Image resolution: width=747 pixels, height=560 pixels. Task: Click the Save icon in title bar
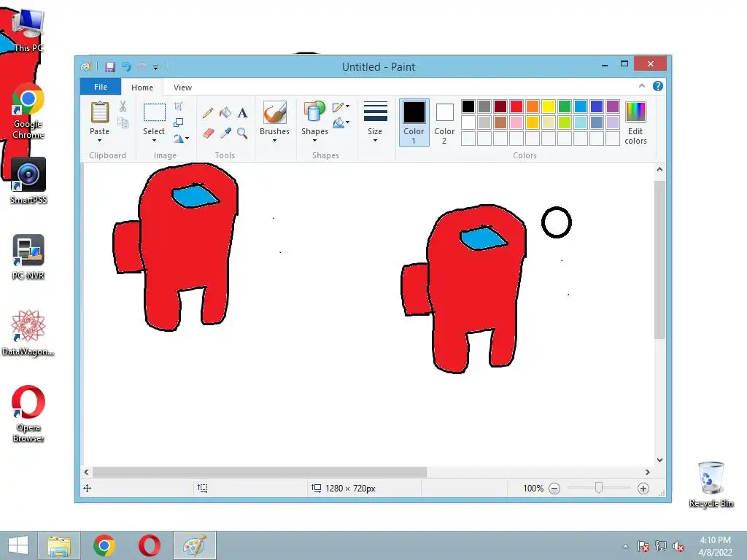point(110,66)
